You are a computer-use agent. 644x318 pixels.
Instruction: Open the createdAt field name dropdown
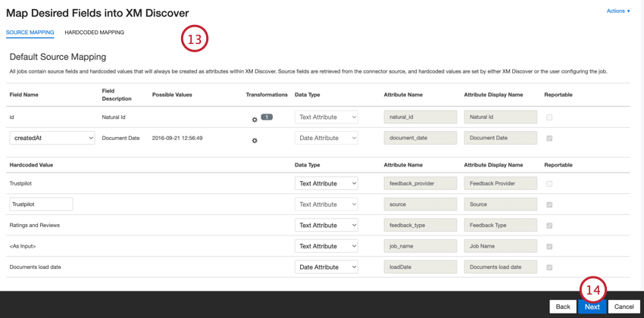pyautogui.click(x=52, y=138)
